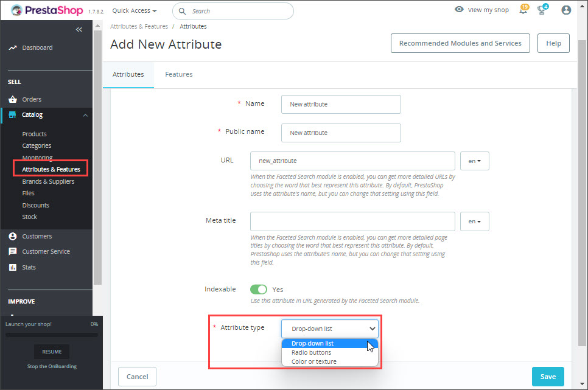Click the Save button

pyautogui.click(x=548, y=377)
